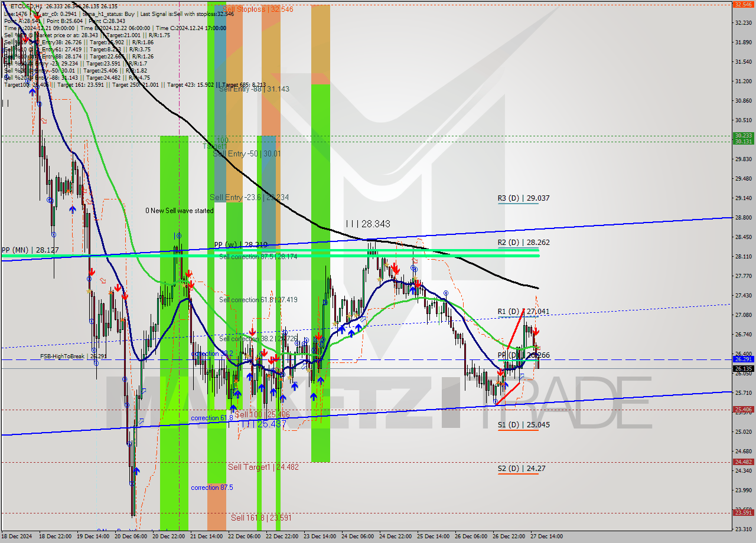The height and width of the screenshot is (543, 756).
Task: Click the ETCUSD,H1 symbol header text
Action: pos(26,6)
